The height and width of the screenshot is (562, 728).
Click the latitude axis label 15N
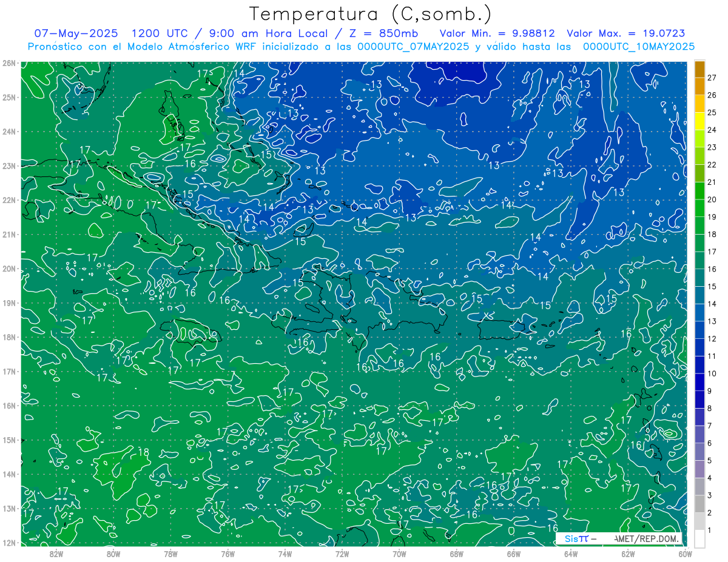coord(8,440)
